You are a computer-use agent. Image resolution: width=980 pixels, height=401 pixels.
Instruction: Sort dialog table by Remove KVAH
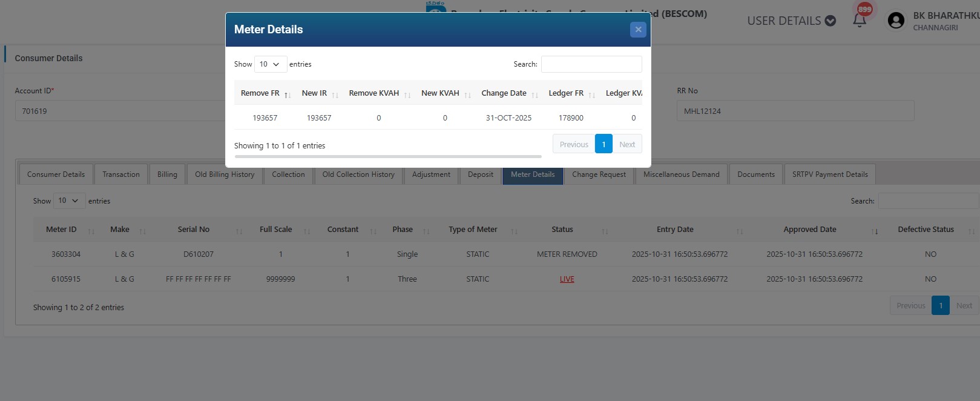click(x=379, y=93)
